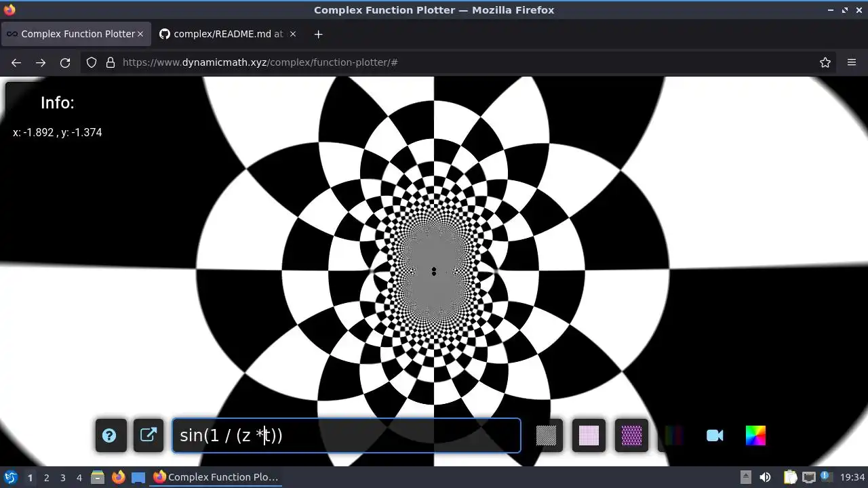This screenshot has height=488, width=868.
Task: Switch to workspace 2
Action: [x=46, y=478]
